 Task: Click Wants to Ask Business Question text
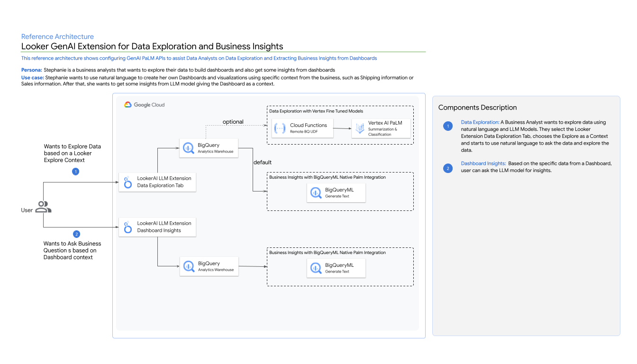click(72, 250)
